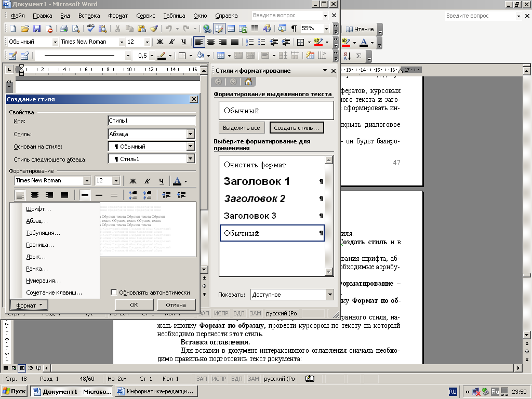The height and width of the screenshot is (399, 532).
Task: Save the document using the floppy disk icon
Action: pyautogui.click(x=37, y=29)
